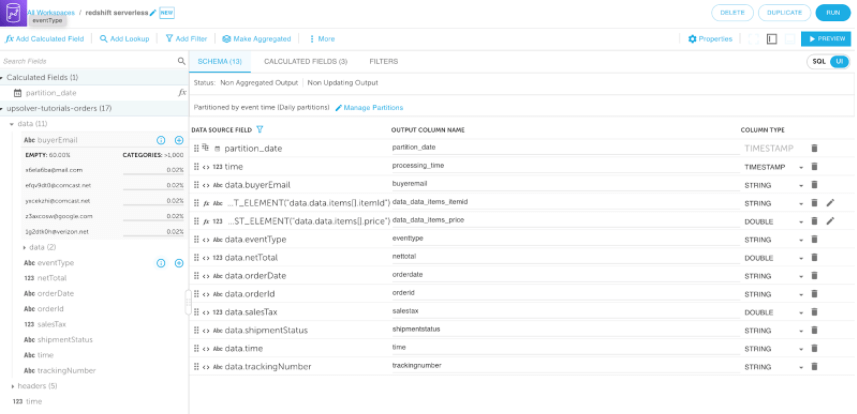Delete the data.netTotal row with trash icon
This screenshot has height=414, width=857.
pyautogui.click(x=814, y=257)
